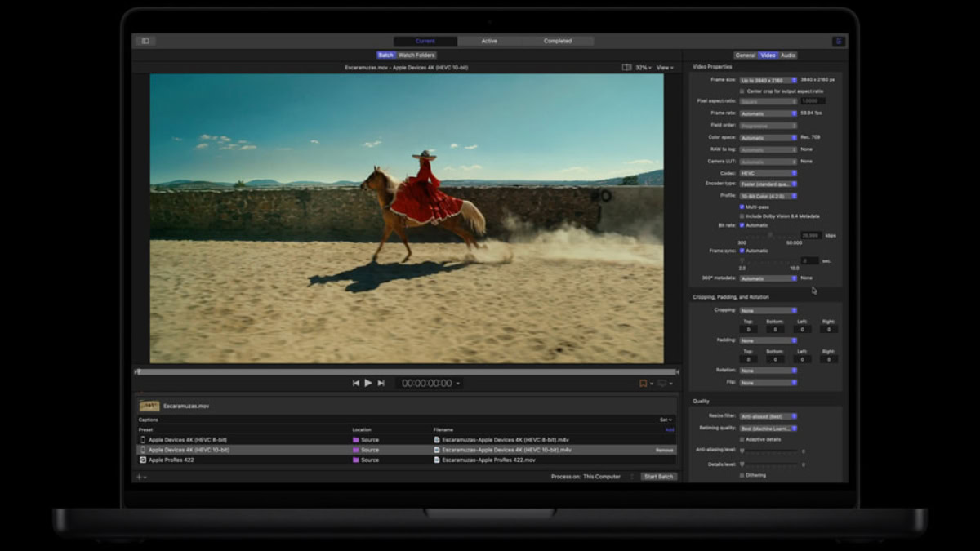Viewport: 980px width, 551px height.
Task: Open the Codec dropdown set to HEVC
Action: [766, 173]
